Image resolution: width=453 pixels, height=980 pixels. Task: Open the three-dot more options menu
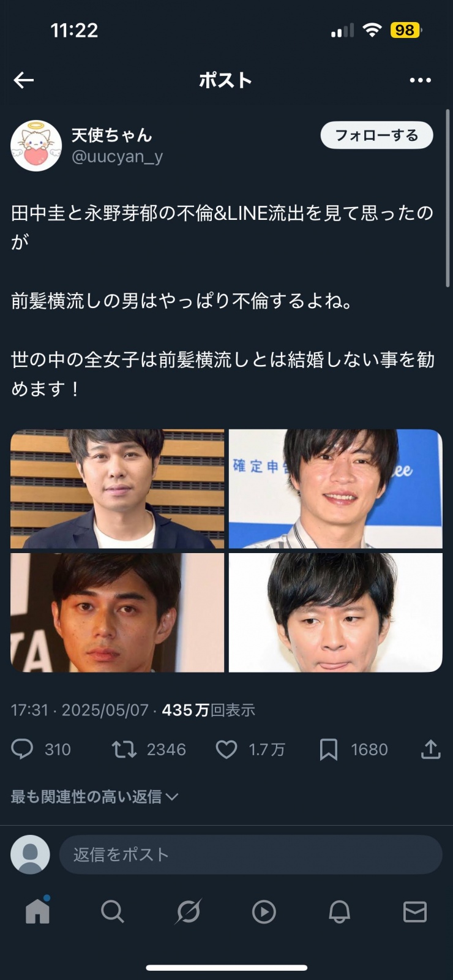click(420, 80)
